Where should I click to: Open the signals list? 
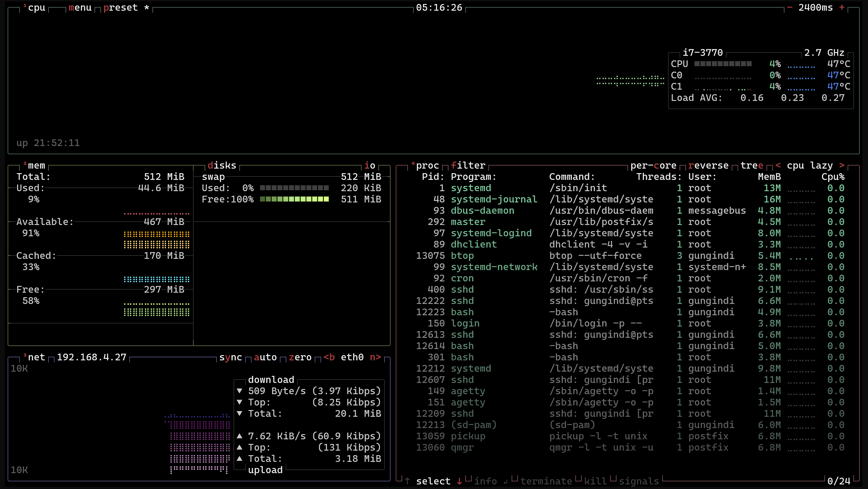[639, 481]
